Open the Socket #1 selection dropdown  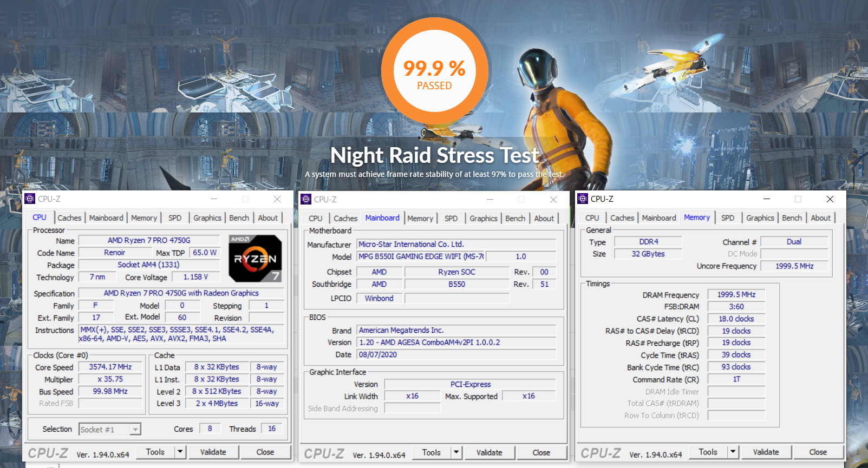point(110,430)
